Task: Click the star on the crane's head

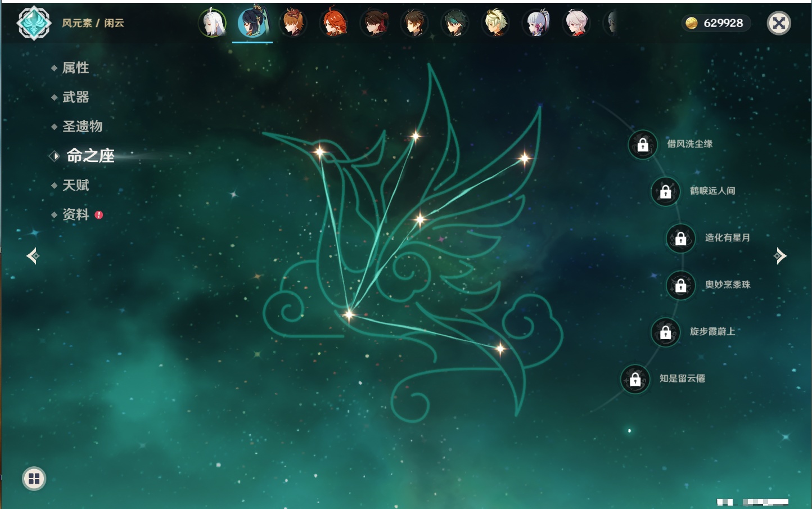Action: click(x=319, y=152)
